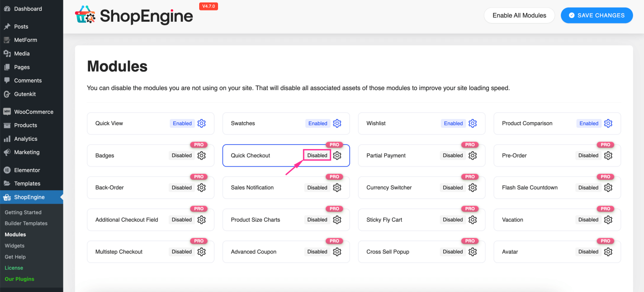
Task: Disable the Quick View module
Action: click(182, 123)
